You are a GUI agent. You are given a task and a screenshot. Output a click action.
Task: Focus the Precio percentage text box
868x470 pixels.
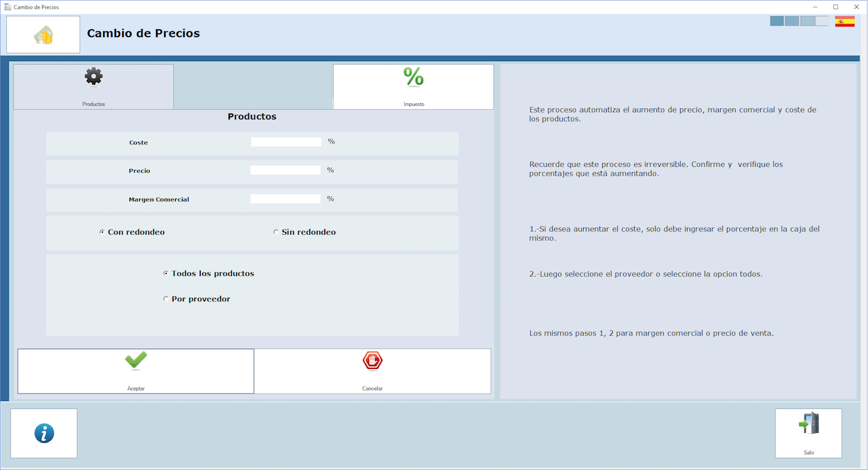tap(285, 170)
